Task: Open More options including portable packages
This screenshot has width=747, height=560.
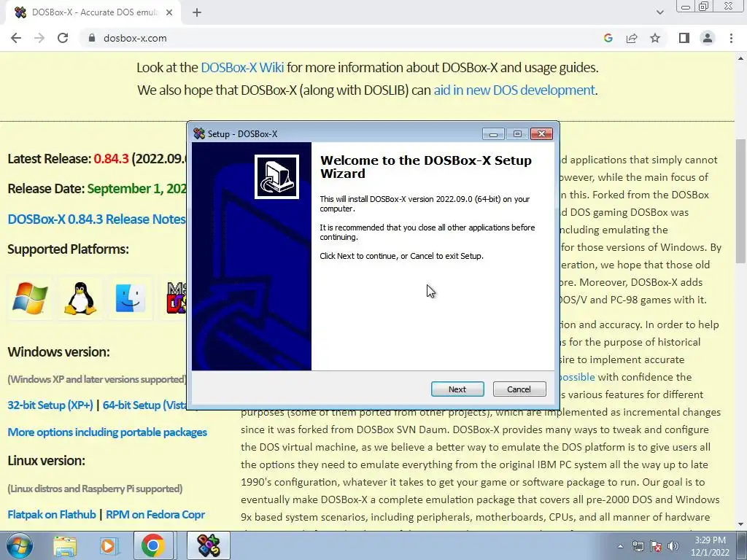Action: 107,432
